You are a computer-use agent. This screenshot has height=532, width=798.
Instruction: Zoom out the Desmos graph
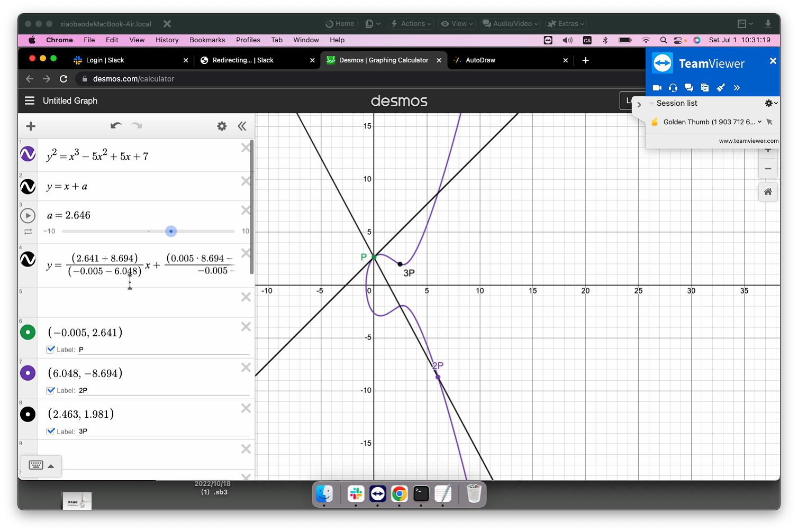point(768,169)
